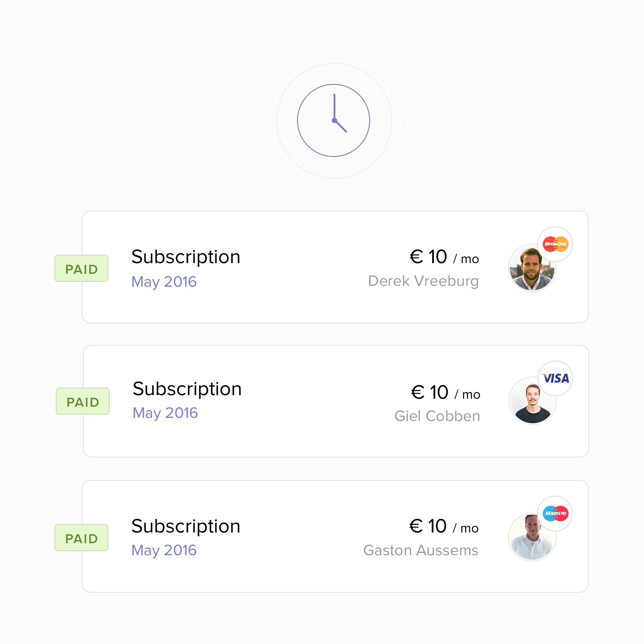This screenshot has height=644, width=644.
Task: Click the Gaston Aussems name label
Action: [x=421, y=550]
